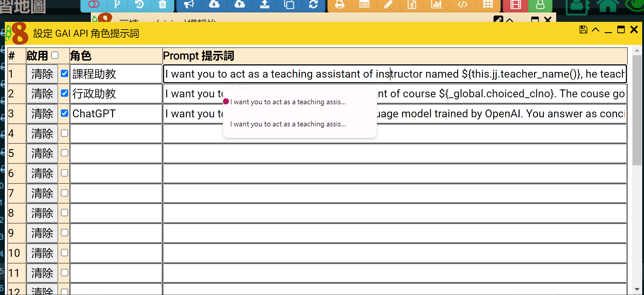
Task: Click the empty prompt field in row 5
Action: pos(395,153)
